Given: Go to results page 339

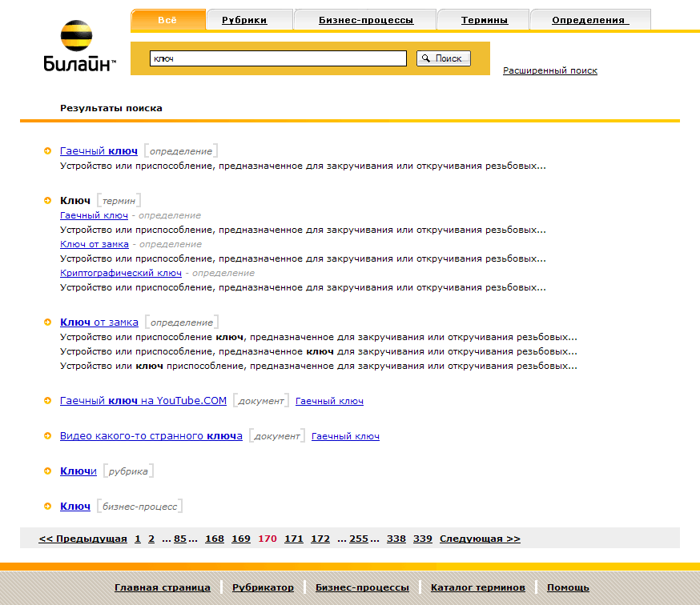Looking at the screenshot, I should click(422, 539).
